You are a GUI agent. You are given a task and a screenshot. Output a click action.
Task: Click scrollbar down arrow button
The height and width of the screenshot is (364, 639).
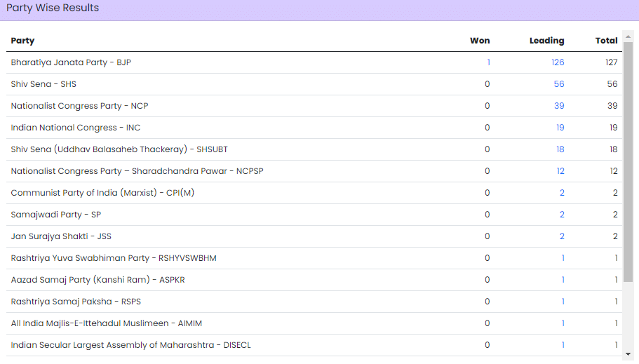[628, 354]
